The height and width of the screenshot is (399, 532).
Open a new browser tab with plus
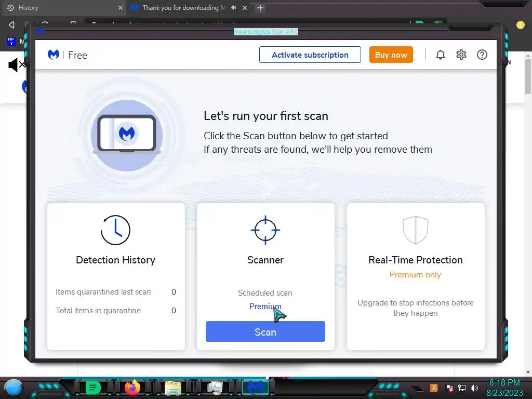click(260, 7)
